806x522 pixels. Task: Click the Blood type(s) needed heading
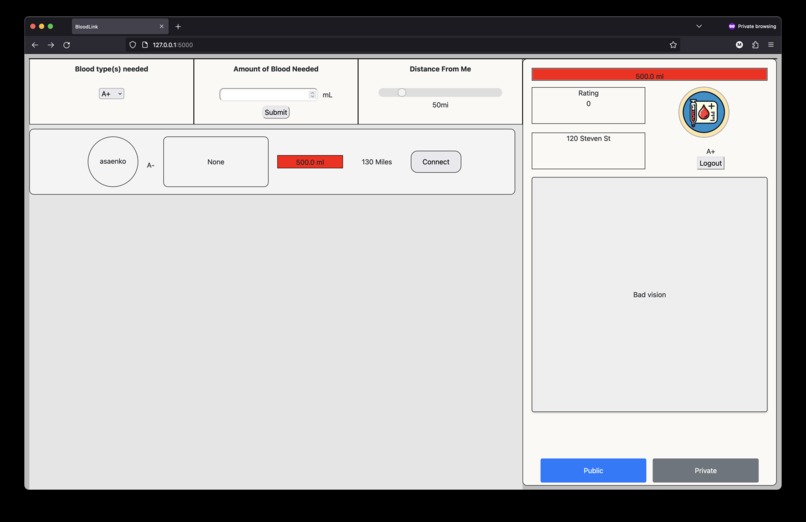tap(112, 69)
